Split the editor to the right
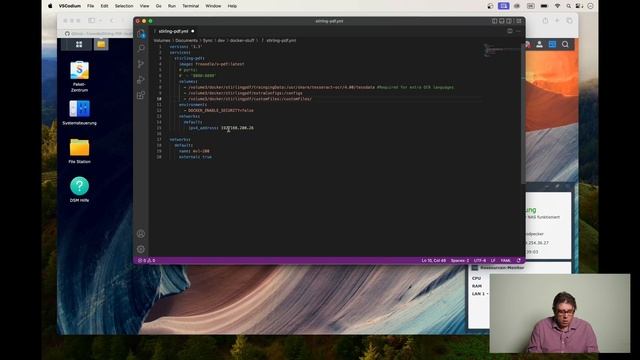Image resolution: width=640 pixels, height=360 pixels. point(510,31)
